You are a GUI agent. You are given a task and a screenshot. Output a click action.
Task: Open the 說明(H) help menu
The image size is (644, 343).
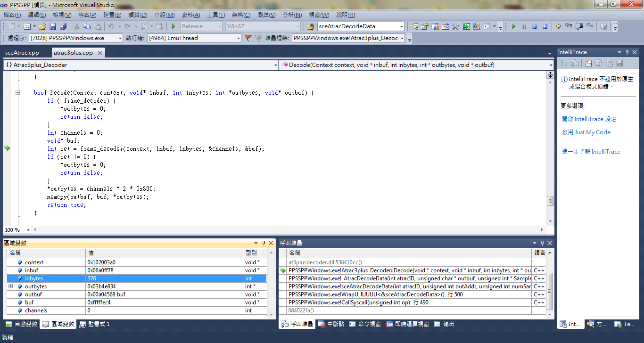[x=345, y=15]
